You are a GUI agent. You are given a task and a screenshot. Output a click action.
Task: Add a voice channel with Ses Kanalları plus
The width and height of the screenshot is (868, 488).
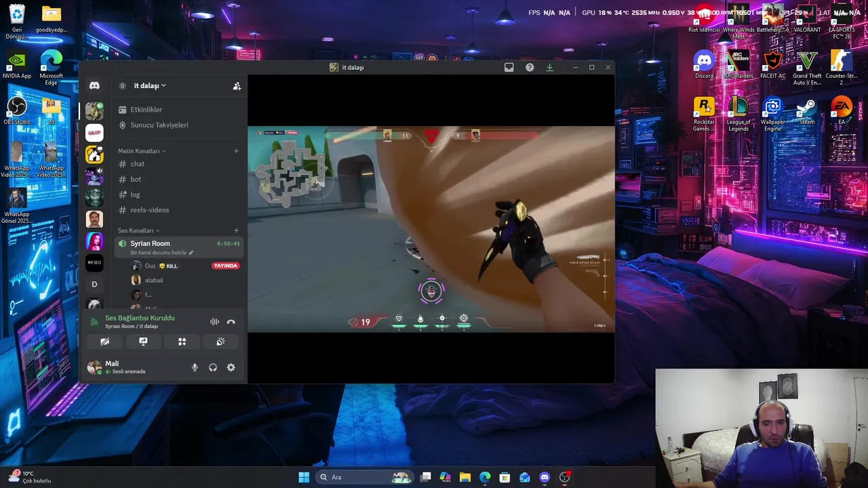pos(236,230)
